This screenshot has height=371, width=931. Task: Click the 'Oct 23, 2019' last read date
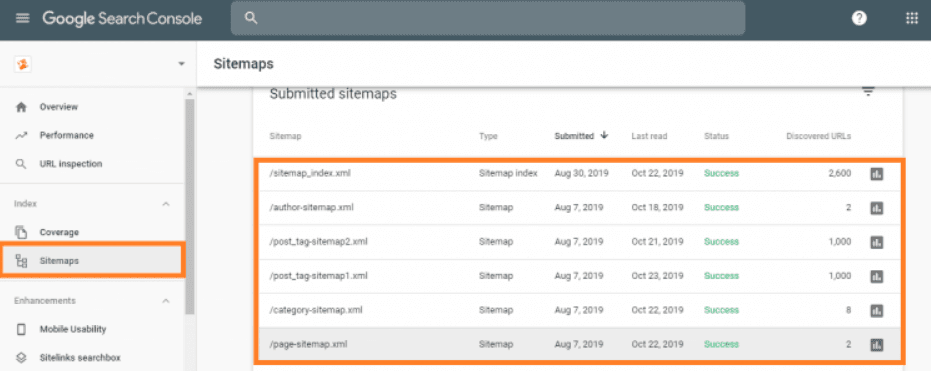[657, 276]
